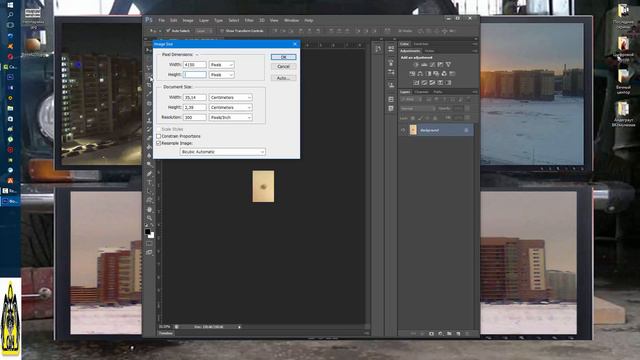The image size is (640, 360).
Task: Open the Filter menu
Action: click(x=249, y=20)
